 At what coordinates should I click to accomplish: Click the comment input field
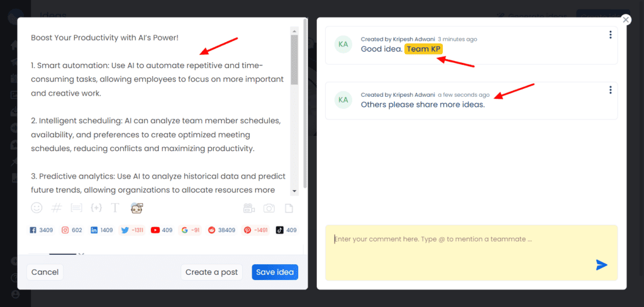pyautogui.click(x=462, y=240)
